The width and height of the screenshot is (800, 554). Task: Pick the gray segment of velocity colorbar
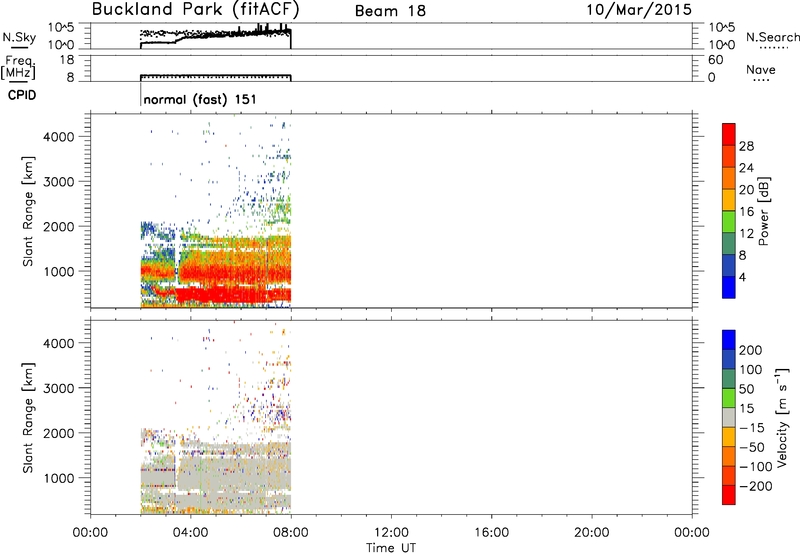(x=729, y=417)
